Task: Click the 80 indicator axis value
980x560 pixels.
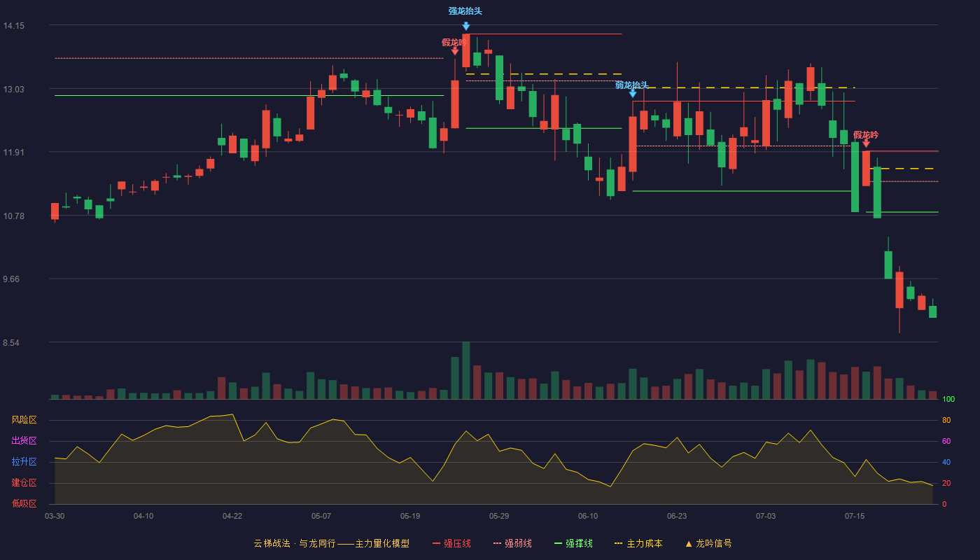Action: 946,421
